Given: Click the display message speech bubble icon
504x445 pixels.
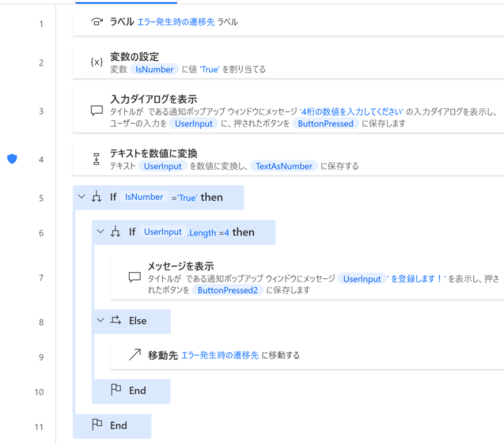Looking at the screenshot, I should click(x=135, y=277).
